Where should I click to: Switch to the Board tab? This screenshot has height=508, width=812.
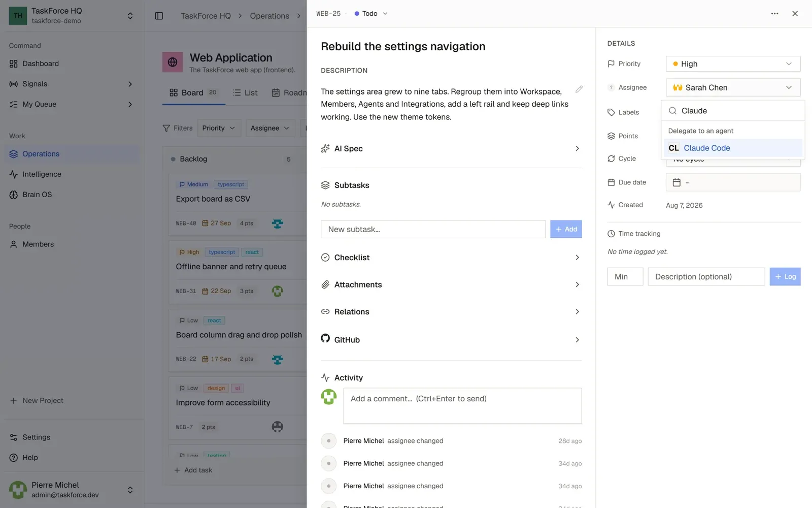pos(193,92)
